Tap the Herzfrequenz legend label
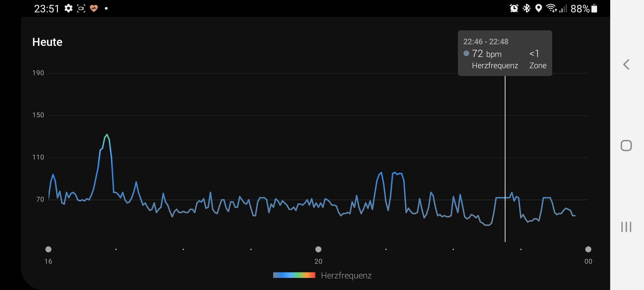This screenshot has width=644, height=290. (346, 275)
